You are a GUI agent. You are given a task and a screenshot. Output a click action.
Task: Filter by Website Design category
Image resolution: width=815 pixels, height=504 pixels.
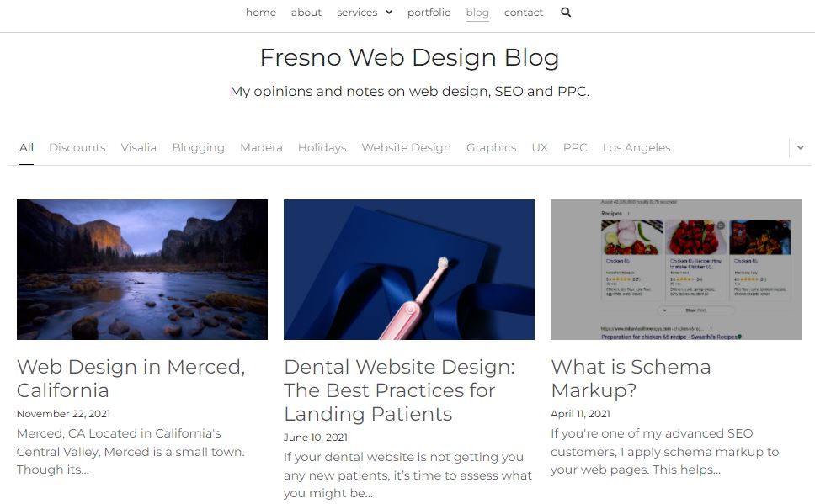406,147
